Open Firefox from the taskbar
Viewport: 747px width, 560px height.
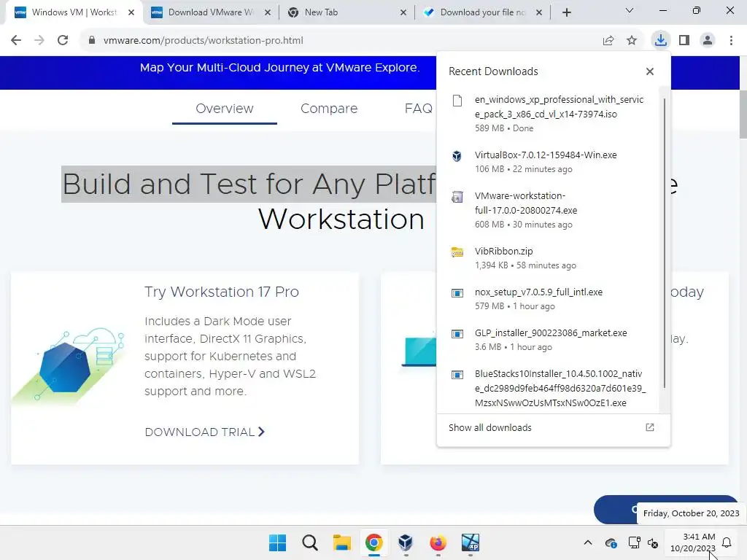click(x=438, y=542)
